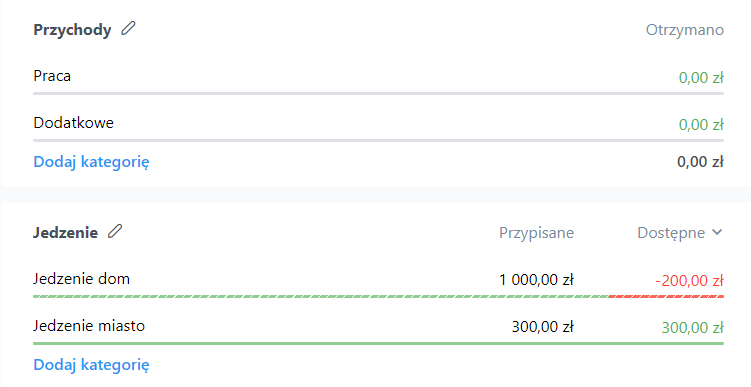Viewport: 751px width, 387px height.
Task: Add category under Przychody section
Action: pyautogui.click(x=91, y=162)
